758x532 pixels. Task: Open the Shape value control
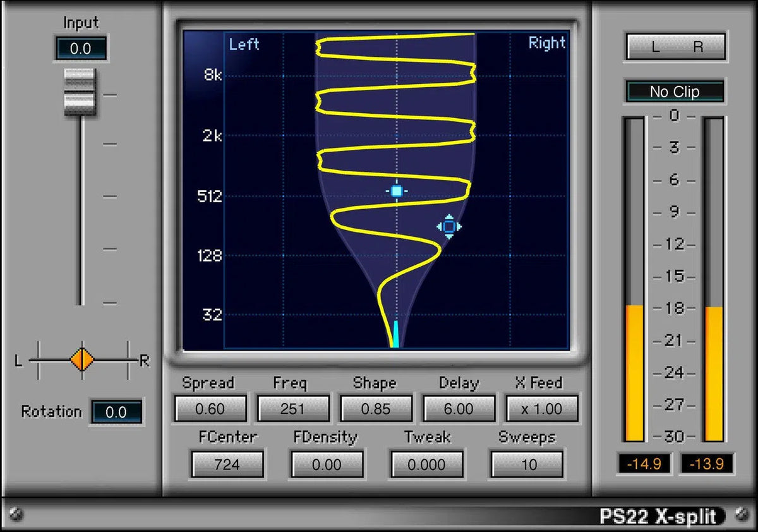375,409
